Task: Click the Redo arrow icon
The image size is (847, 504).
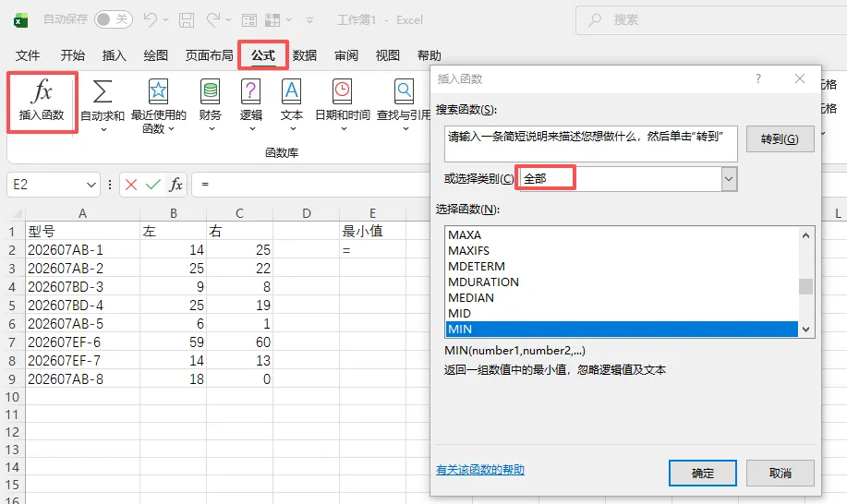Action: click(213, 20)
